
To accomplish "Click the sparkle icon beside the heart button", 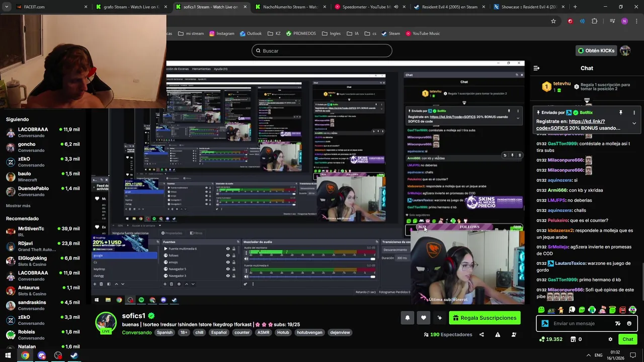I will coord(440,318).
